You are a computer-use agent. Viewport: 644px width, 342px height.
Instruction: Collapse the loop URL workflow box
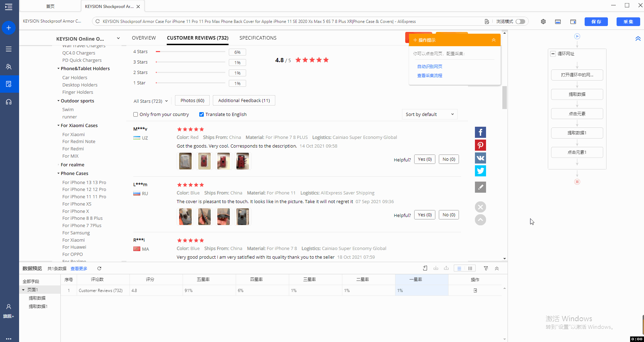pos(553,54)
